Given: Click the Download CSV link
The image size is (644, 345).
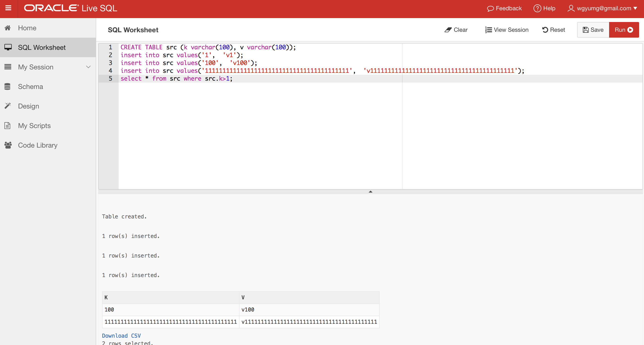Looking at the screenshot, I should coord(121,335).
